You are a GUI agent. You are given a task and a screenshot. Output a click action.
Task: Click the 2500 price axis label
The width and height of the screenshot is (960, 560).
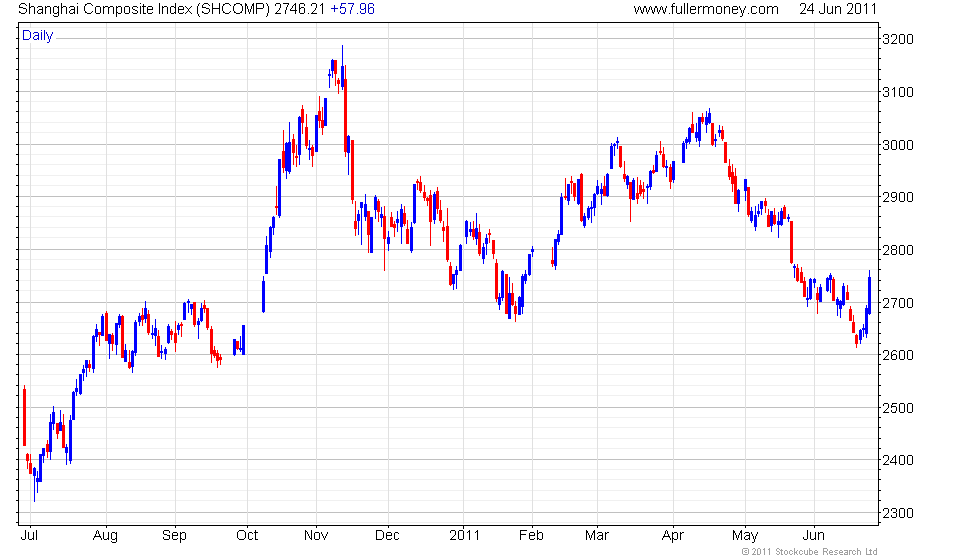[898, 408]
